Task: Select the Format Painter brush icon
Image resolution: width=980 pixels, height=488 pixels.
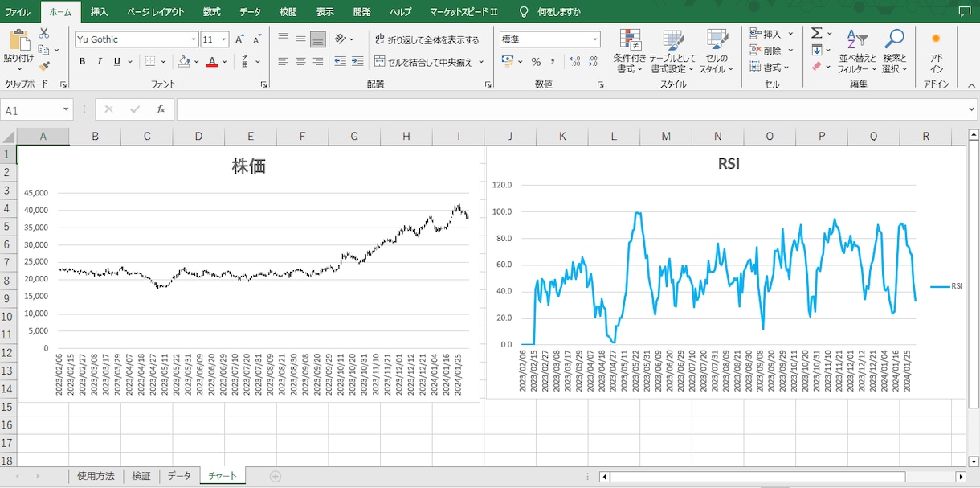Action: point(44,66)
